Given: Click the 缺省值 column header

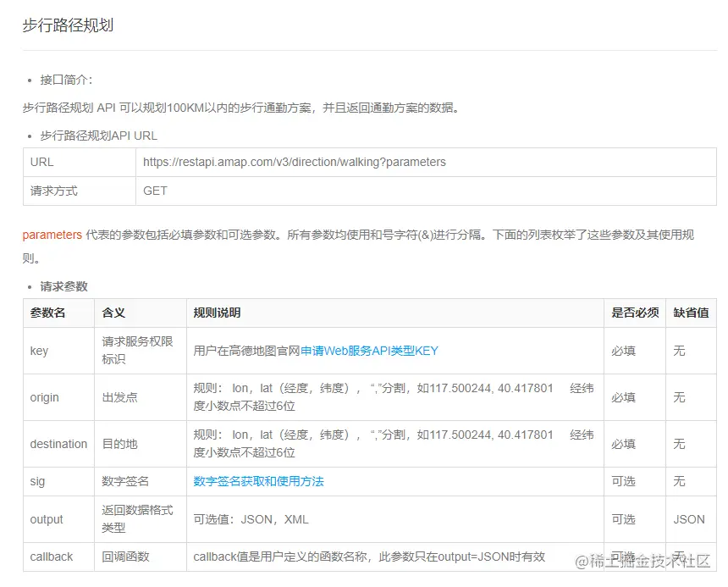Looking at the screenshot, I should coord(691,313).
